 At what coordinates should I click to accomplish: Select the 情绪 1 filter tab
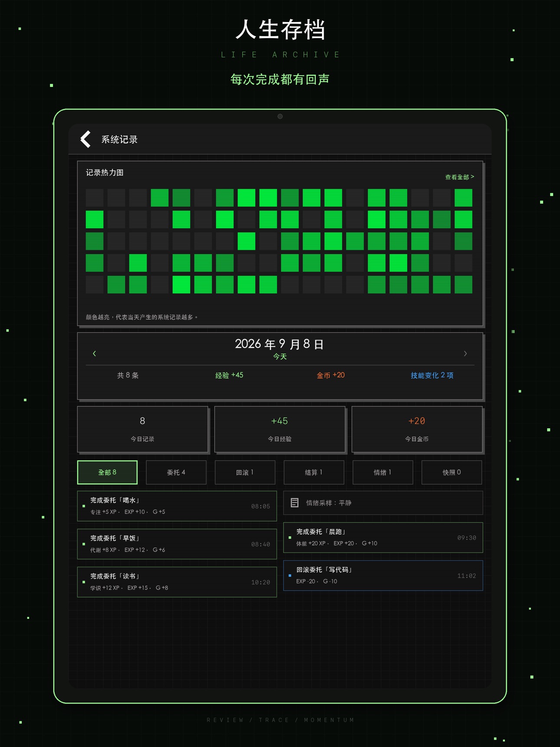coord(382,472)
